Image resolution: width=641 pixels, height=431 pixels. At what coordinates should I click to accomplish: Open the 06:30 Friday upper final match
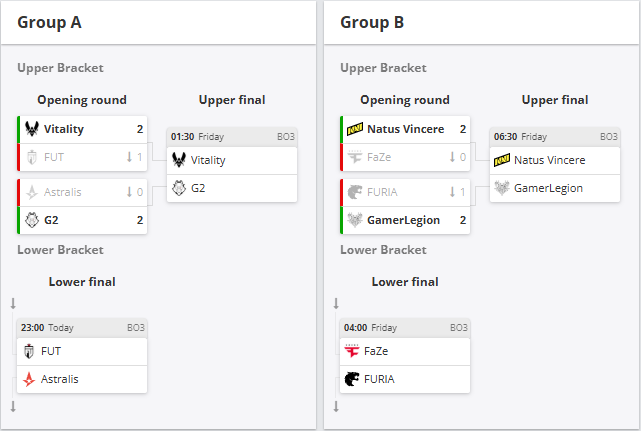(555, 136)
